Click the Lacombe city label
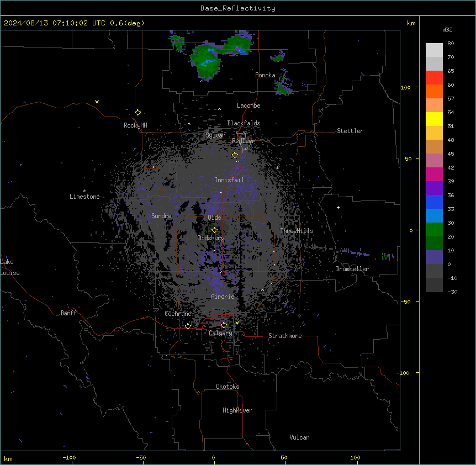Viewport: 476px width, 465px height. (x=248, y=105)
